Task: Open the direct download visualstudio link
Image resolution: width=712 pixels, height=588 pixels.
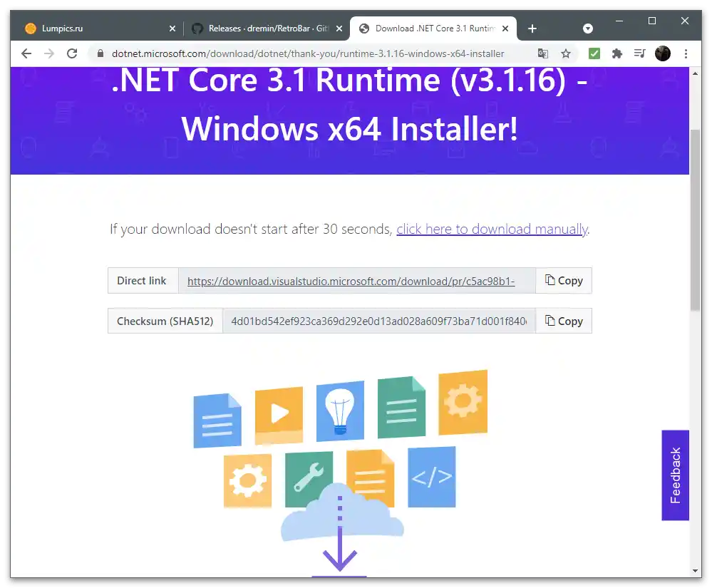Action: click(x=351, y=281)
